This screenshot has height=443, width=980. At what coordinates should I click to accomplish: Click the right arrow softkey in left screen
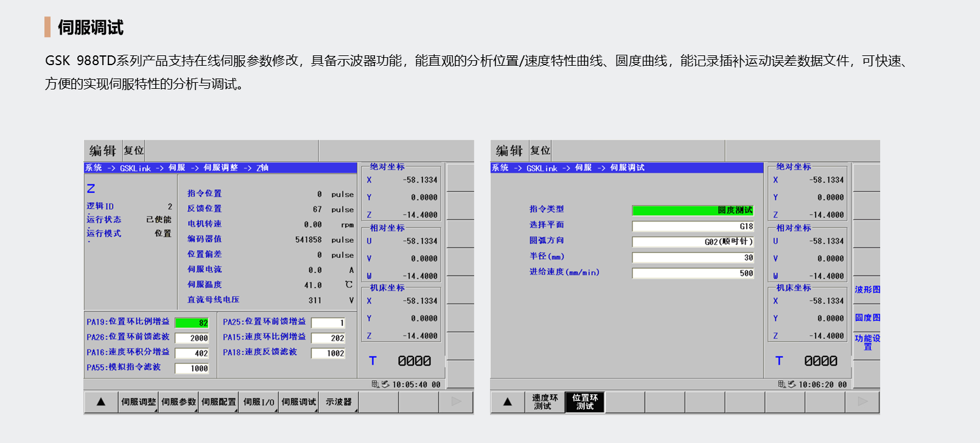(456, 402)
